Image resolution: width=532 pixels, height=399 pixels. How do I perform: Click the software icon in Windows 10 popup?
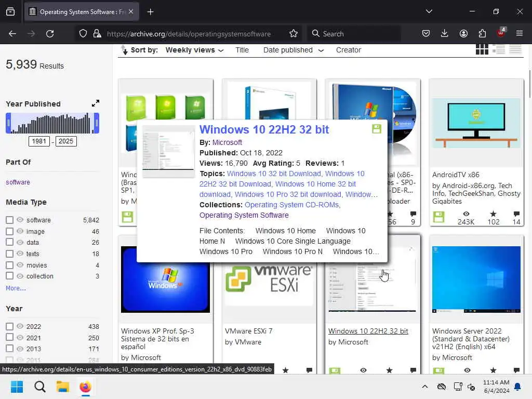(x=377, y=129)
